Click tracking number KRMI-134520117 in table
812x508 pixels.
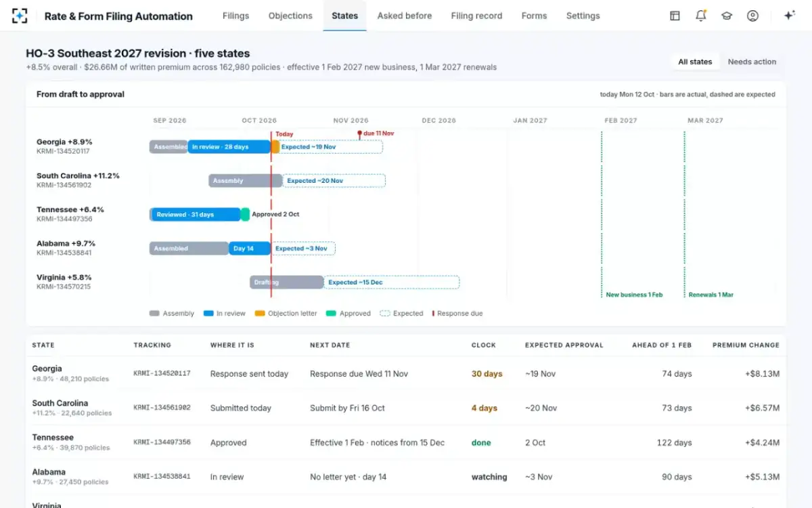pos(162,373)
